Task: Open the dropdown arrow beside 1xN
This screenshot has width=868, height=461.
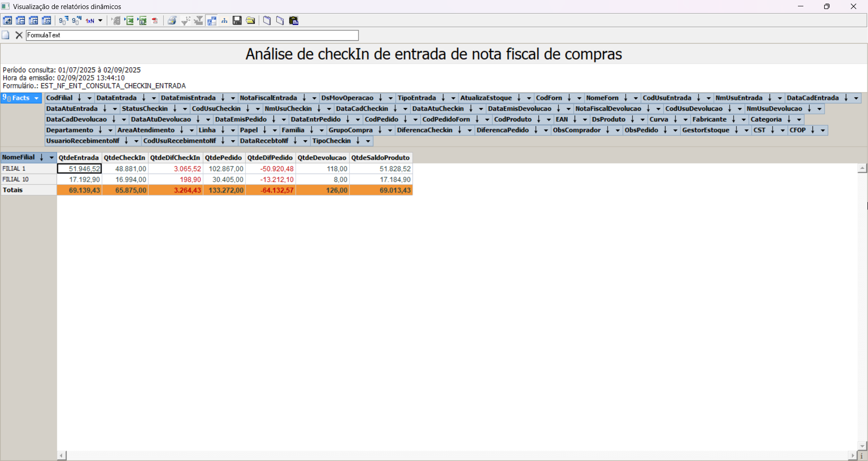Action: [x=100, y=20]
